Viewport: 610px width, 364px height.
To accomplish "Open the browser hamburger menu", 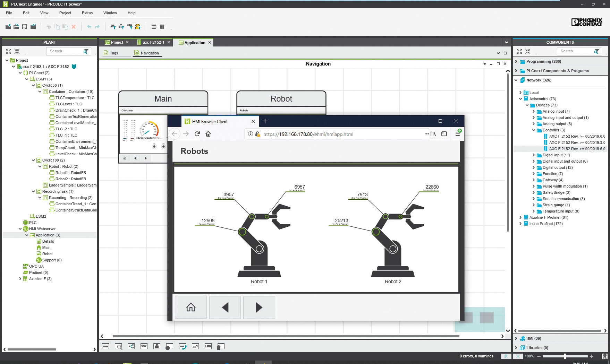I will [x=458, y=134].
